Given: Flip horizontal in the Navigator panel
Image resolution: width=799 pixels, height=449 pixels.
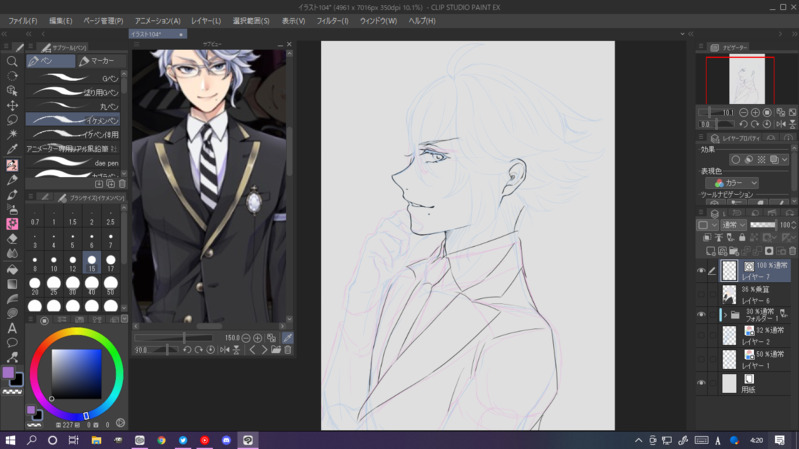Looking at the screenshot, I should pyautogui.click(x=782, y=124).
